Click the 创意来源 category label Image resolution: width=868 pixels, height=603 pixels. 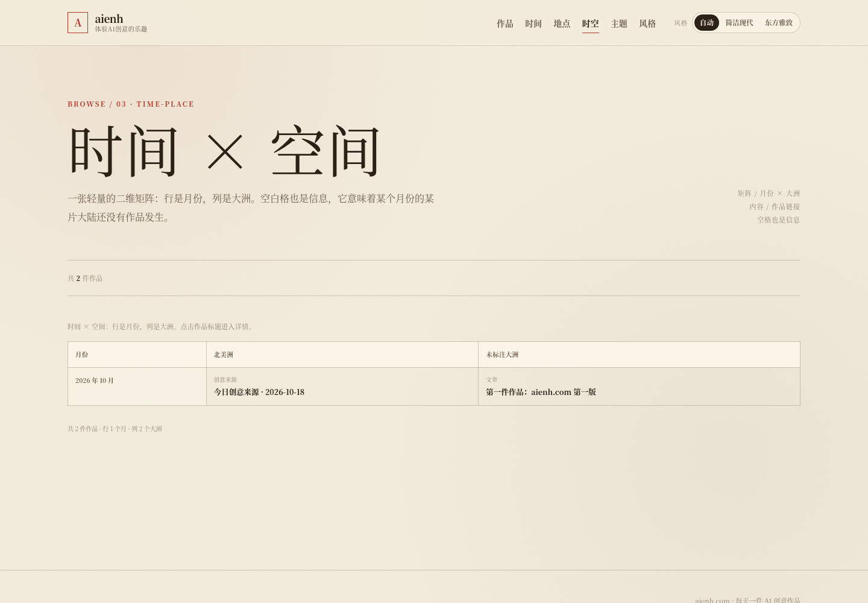(225, 380)
